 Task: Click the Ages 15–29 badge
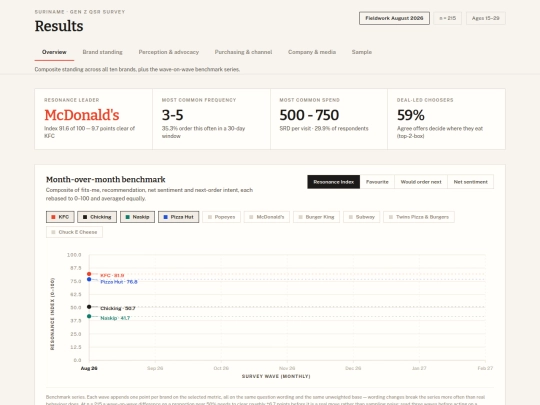[486, 18]
